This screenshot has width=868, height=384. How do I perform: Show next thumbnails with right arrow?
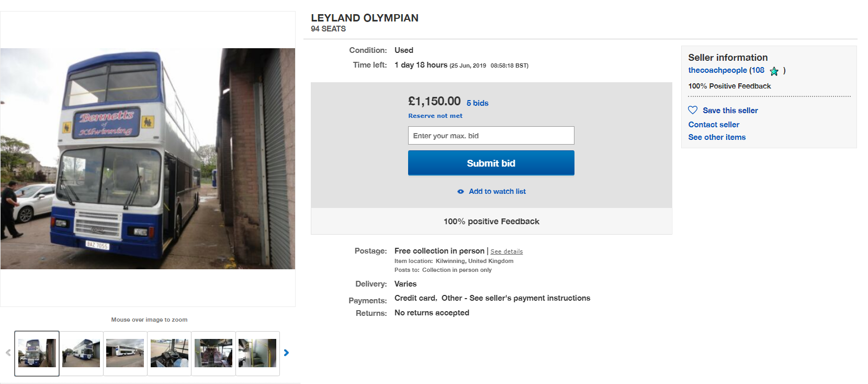coord(286,353)
